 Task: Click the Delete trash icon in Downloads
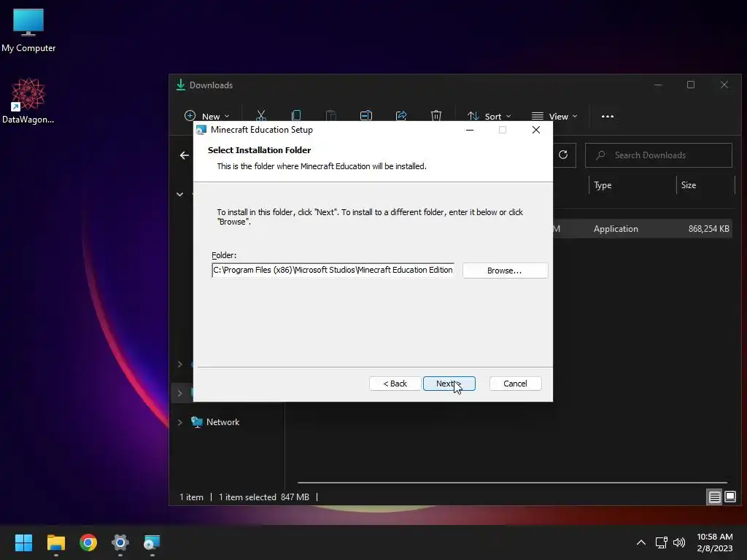(x=436, y=116)
